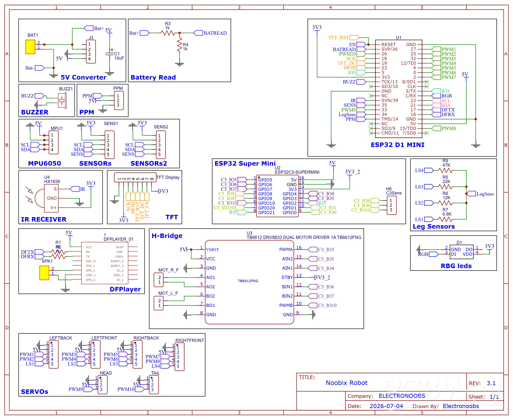Click the "ESP32C3-SUPERMINI" part name
This screenshot has width=513, height=420.
coord(297,172)
